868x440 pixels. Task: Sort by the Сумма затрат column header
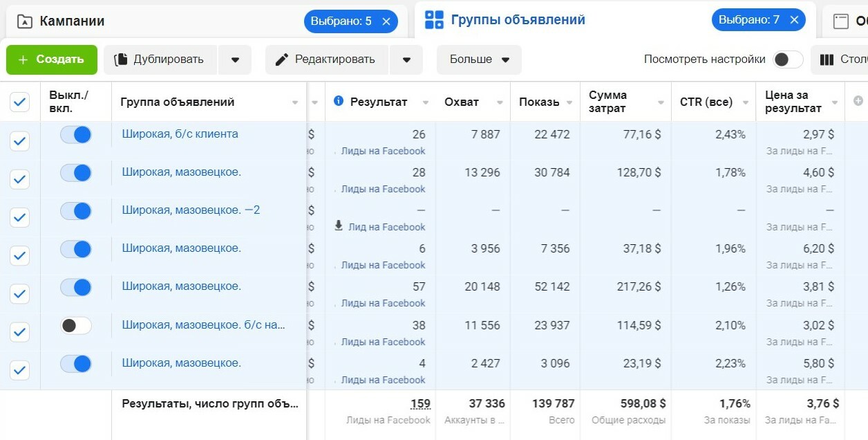click(608, 102)
